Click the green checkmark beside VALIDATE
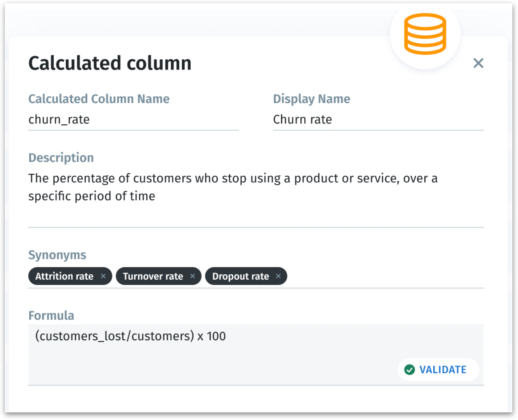 (409, 369)
